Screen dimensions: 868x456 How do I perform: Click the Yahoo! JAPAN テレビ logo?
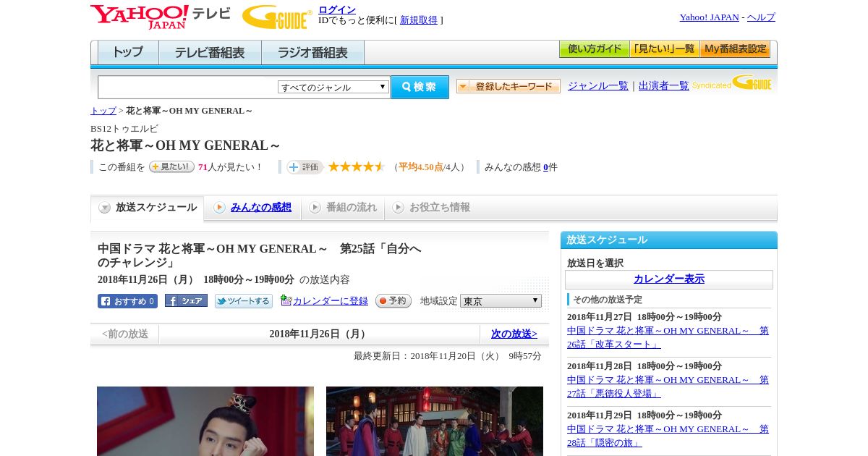pyautogui.click(x=161, y=17)
